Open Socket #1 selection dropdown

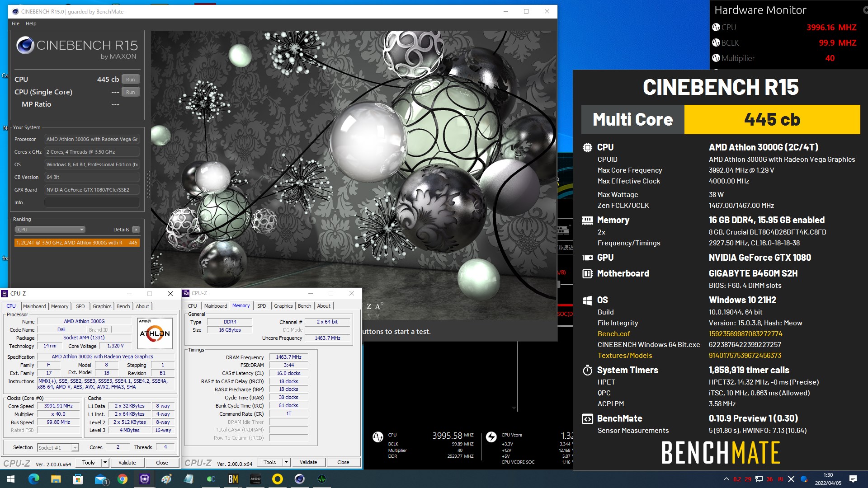(x=58, y=447)
